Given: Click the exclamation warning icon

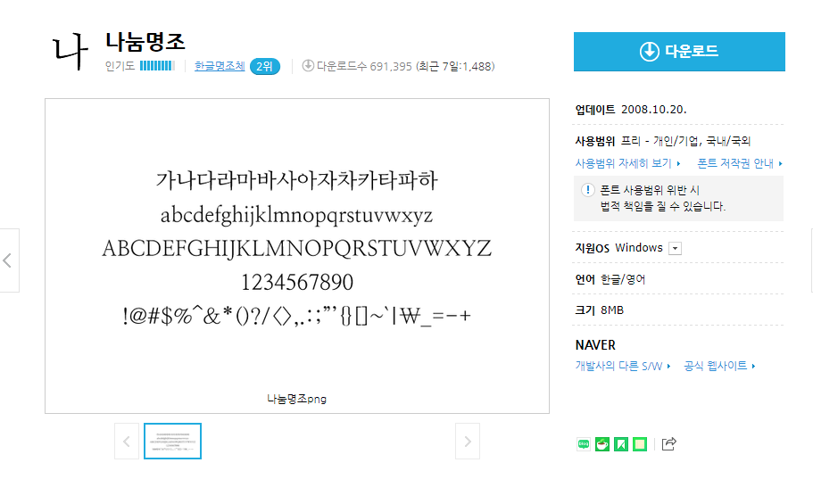Looking at the screenshot, I should coord(587,190).
